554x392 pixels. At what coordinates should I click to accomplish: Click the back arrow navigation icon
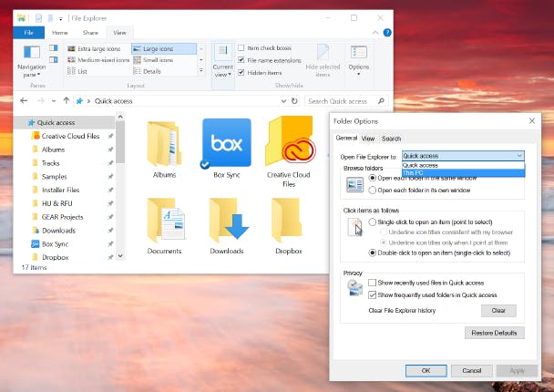24,101
